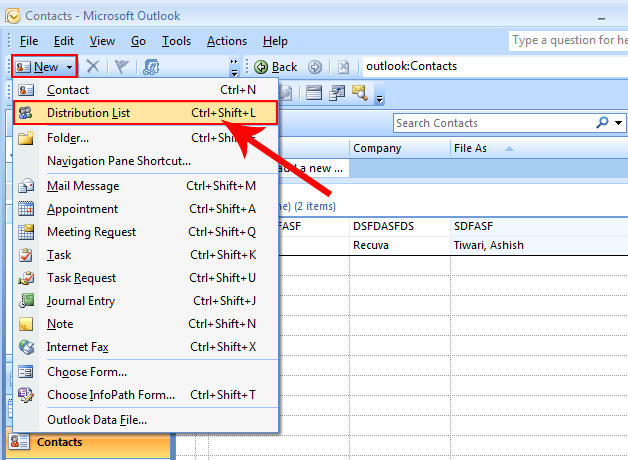
Task: Sort by the Company column header
Action: click(400, 148)
